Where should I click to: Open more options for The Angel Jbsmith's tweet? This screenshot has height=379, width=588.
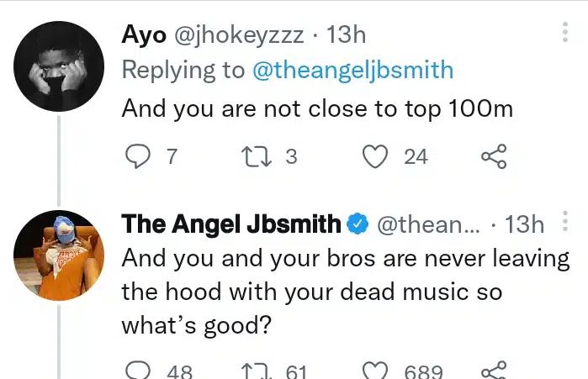564,222
